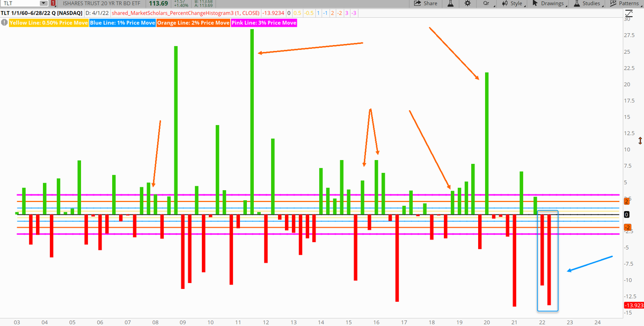Click the black 0 level bubble on axis
Viewport: 644px width, 326px height.
click(626, 214)
